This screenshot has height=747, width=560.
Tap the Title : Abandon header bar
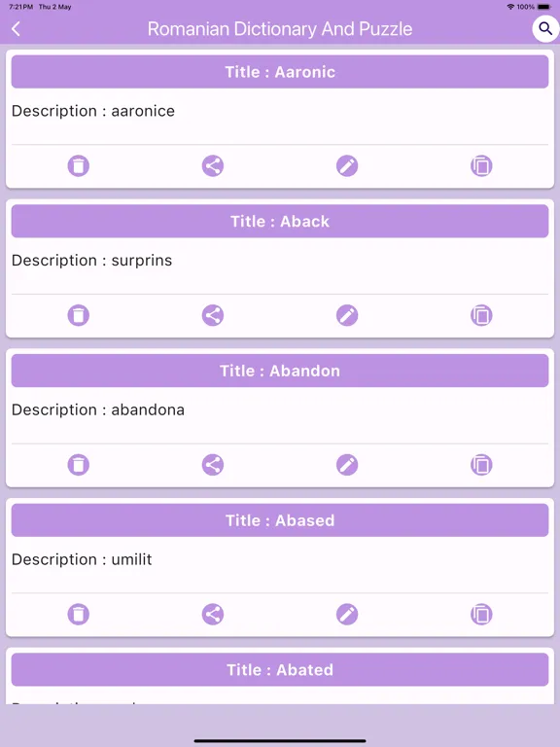pos(280,371)
